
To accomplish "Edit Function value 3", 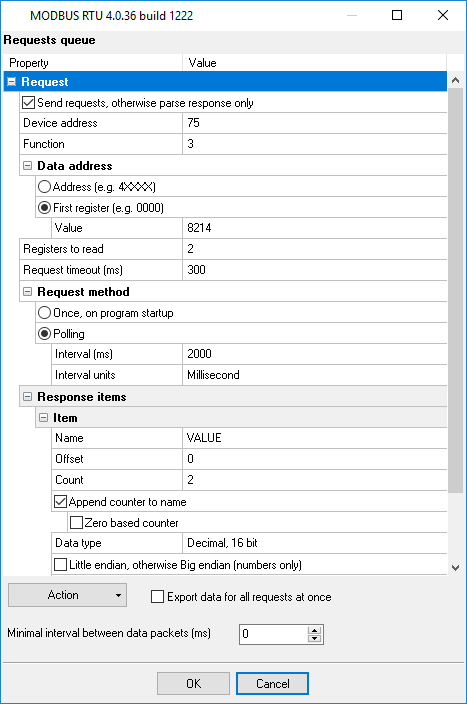I will point(314,144).
